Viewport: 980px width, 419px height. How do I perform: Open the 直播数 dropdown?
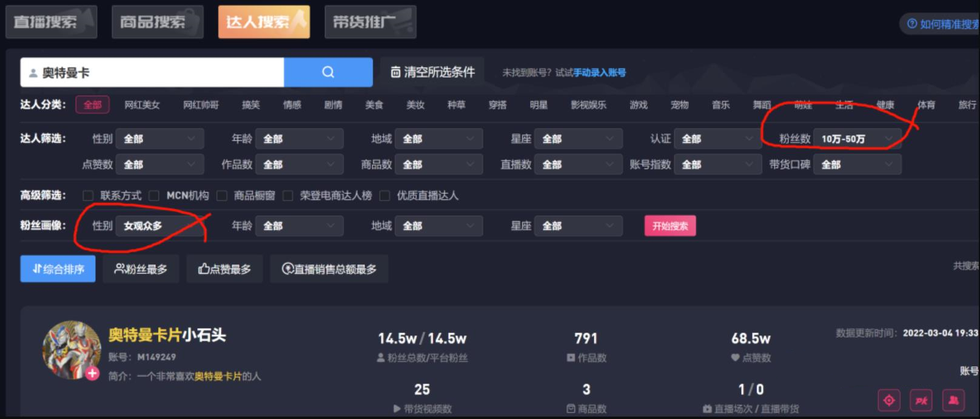tap(578, 164)
